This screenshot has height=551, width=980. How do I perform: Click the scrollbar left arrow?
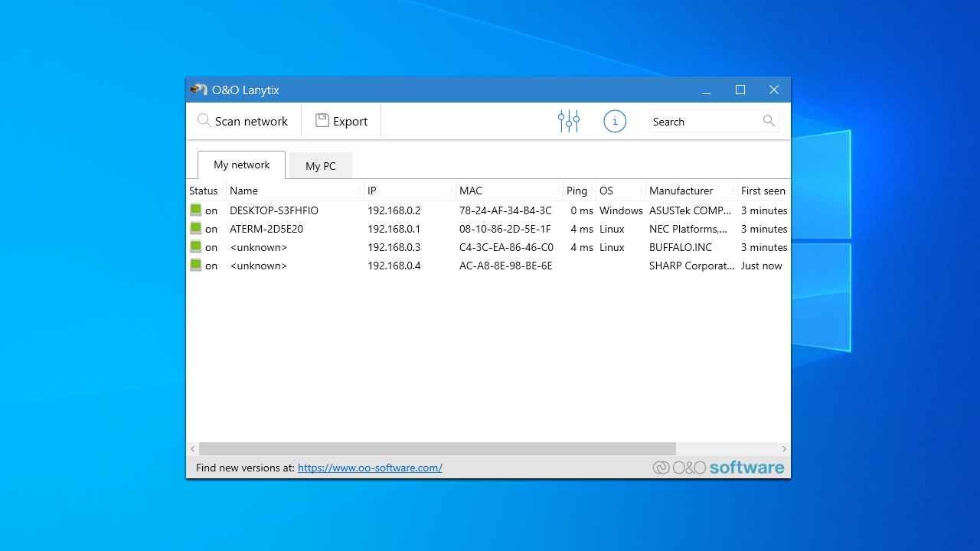point(193,448)
